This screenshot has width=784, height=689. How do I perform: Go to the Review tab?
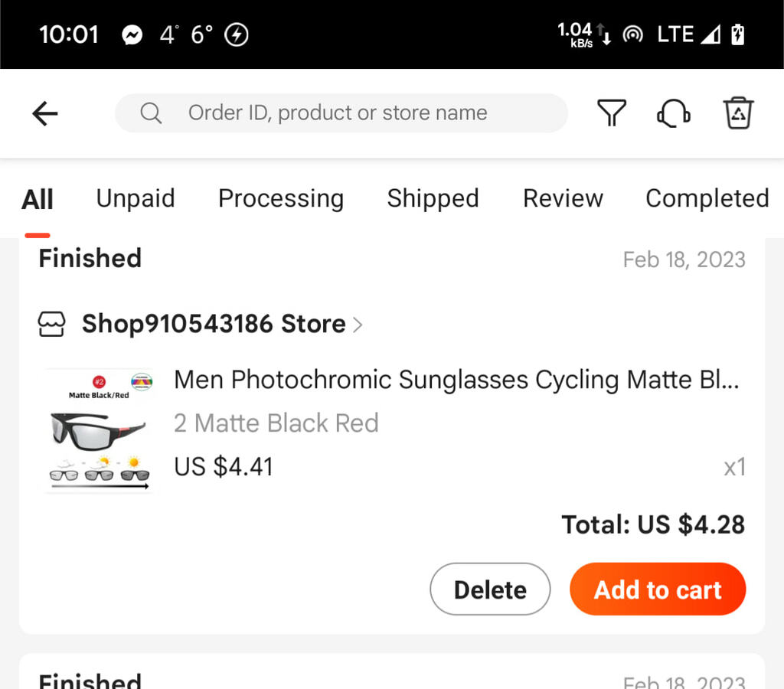(x=563, y=198)
